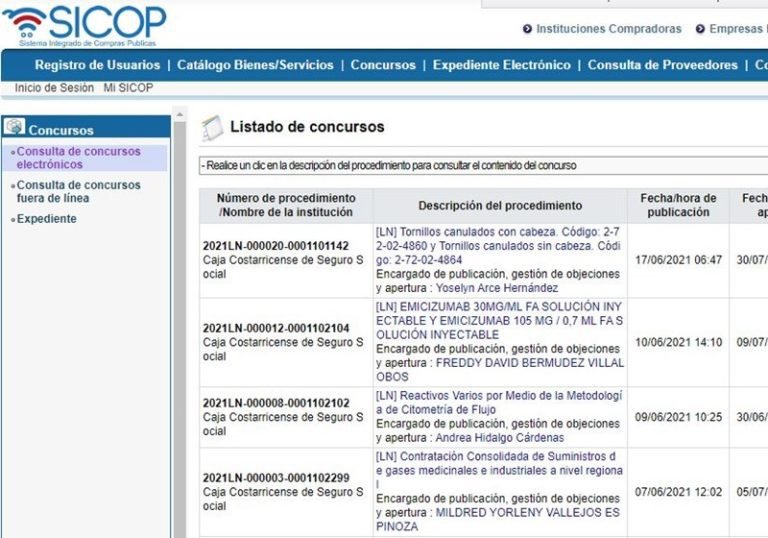Click MILDRED YORLENY VALLEJOS ESPINOZA name
The image size is (768, 538).
499,520
